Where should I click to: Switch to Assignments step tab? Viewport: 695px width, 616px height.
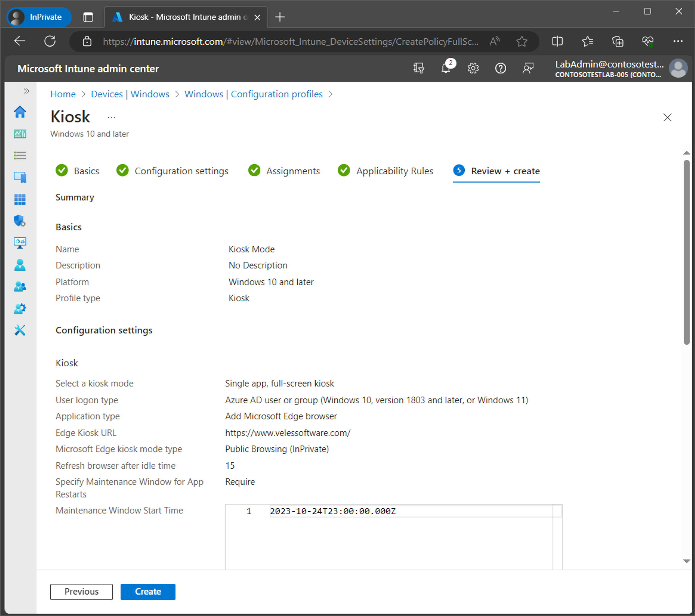pos(284,171)
